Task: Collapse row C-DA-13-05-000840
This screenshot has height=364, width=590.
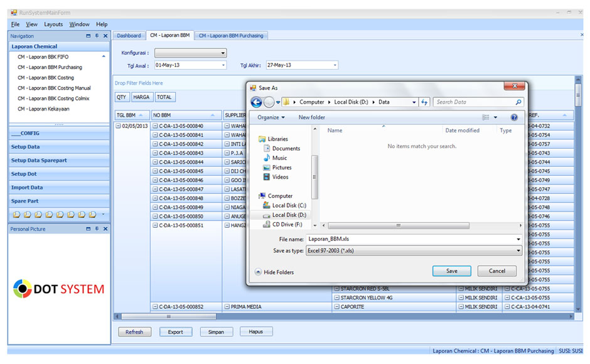Action: pos(155,126)
